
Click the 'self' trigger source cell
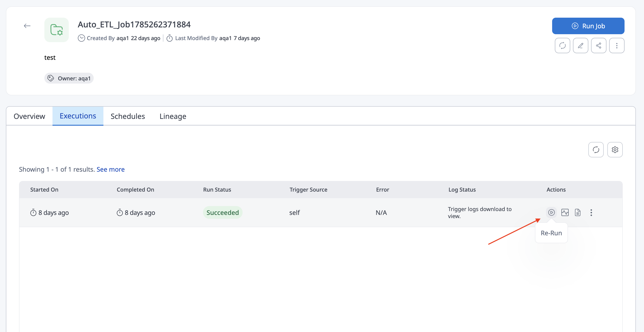(x=294, y=213)
